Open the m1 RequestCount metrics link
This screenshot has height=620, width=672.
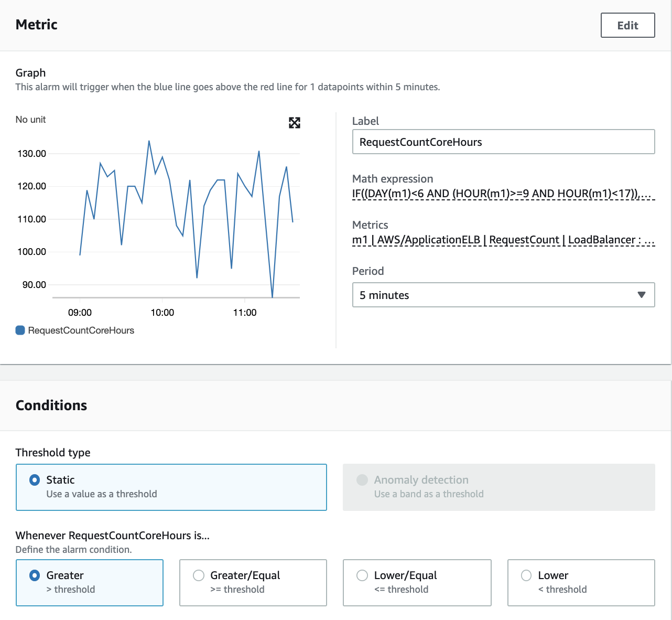click(502, 240)
